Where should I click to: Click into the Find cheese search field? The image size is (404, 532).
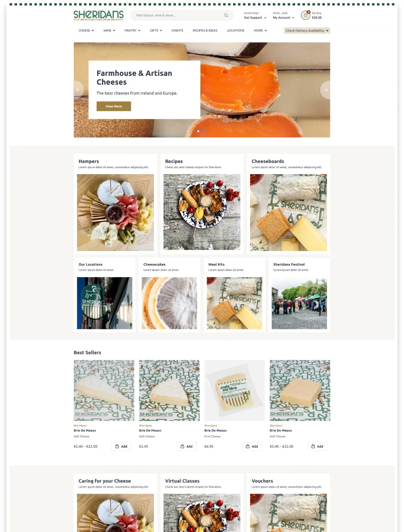(179, 15)
